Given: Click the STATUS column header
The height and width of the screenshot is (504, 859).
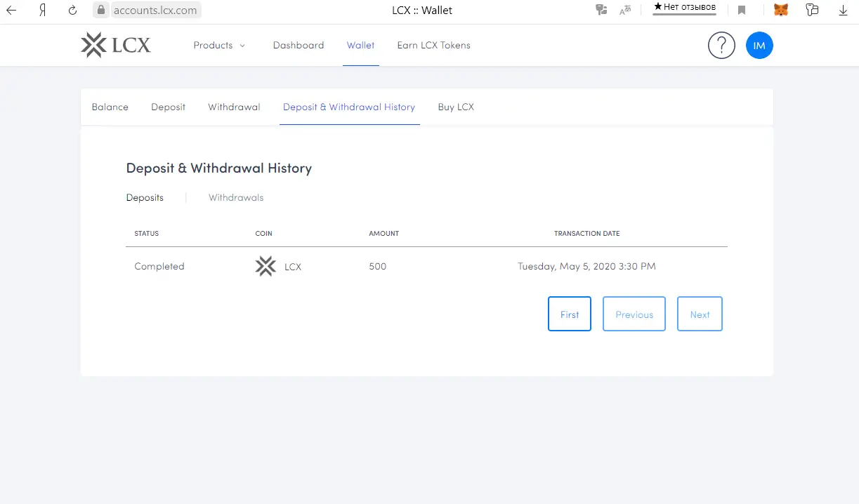Looking at the screenshot, I should pyautogui.click(x=147, y=233).
